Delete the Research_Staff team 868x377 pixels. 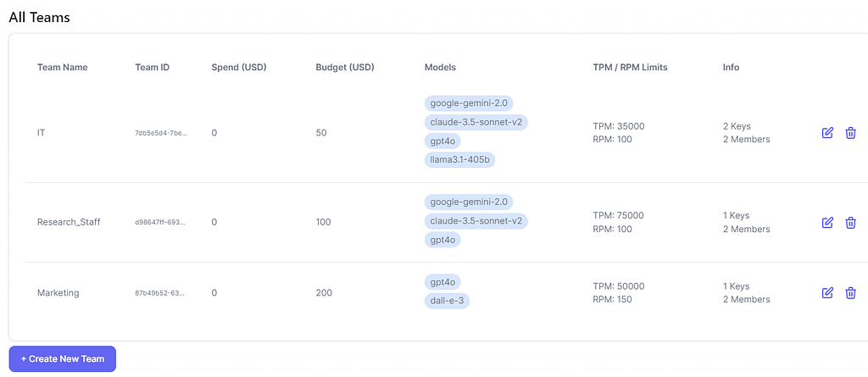tap(850, 223)
